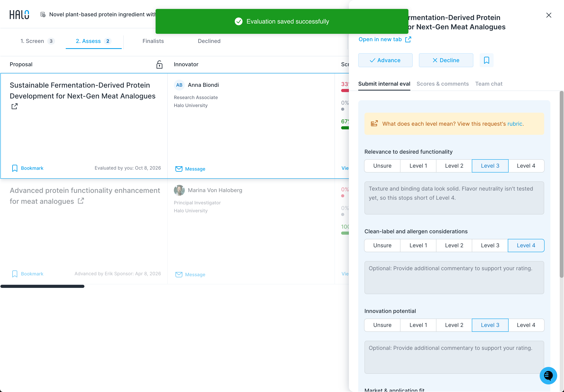Select Unsure for Innovation potential
Viewport: 564px width, 392px height.
tap(382, 325)
